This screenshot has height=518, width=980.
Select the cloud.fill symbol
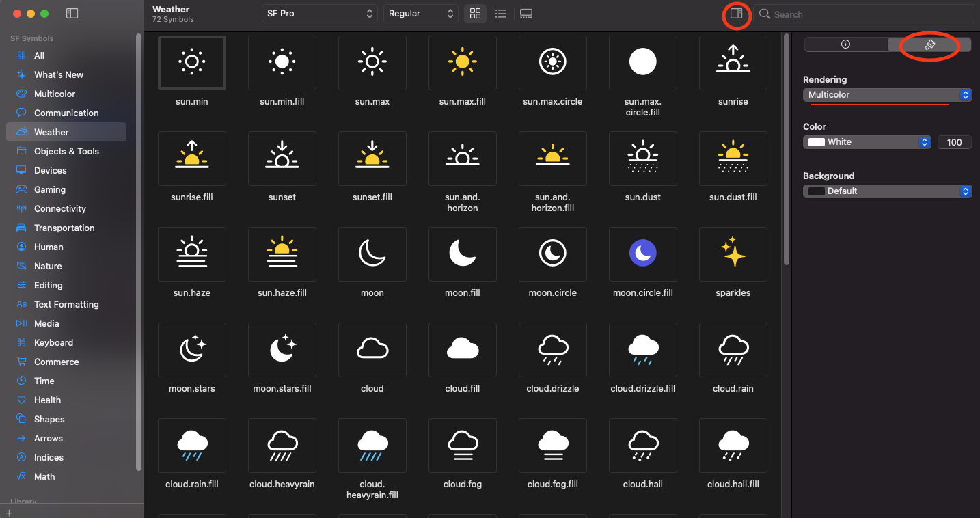click(x=462, y=350)
